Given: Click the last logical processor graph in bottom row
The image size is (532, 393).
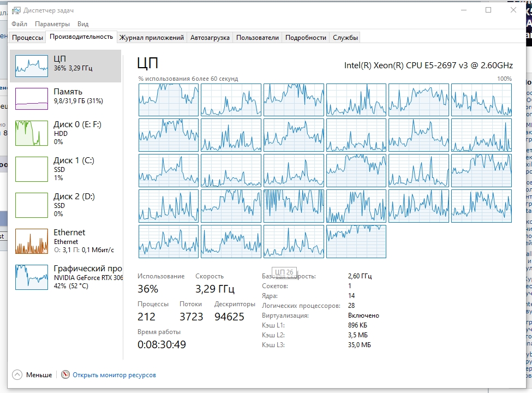Looking at the screenshot, I should click(x=356, y=241).
